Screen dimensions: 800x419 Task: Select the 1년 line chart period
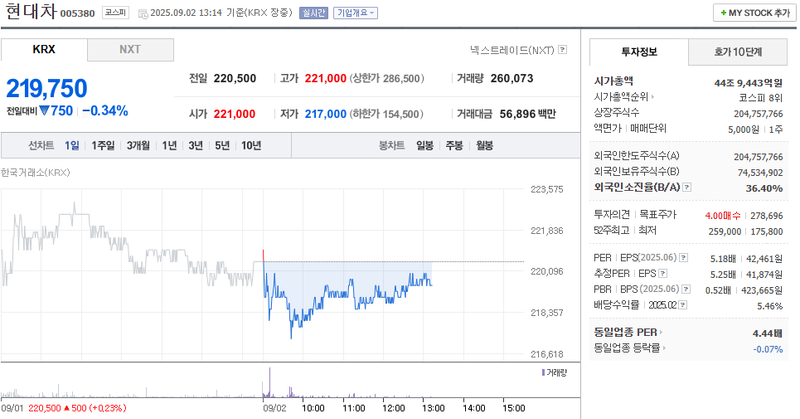click(169, 146)
